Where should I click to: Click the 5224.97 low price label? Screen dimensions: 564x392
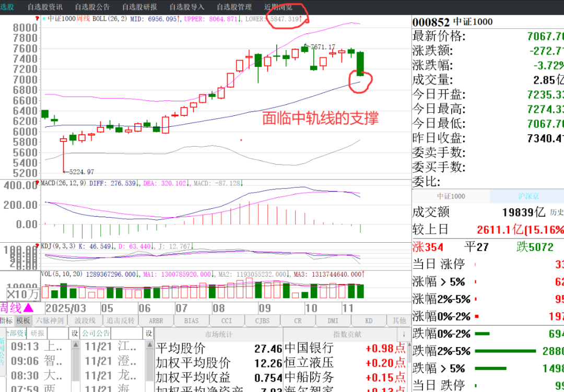point(81,172)
